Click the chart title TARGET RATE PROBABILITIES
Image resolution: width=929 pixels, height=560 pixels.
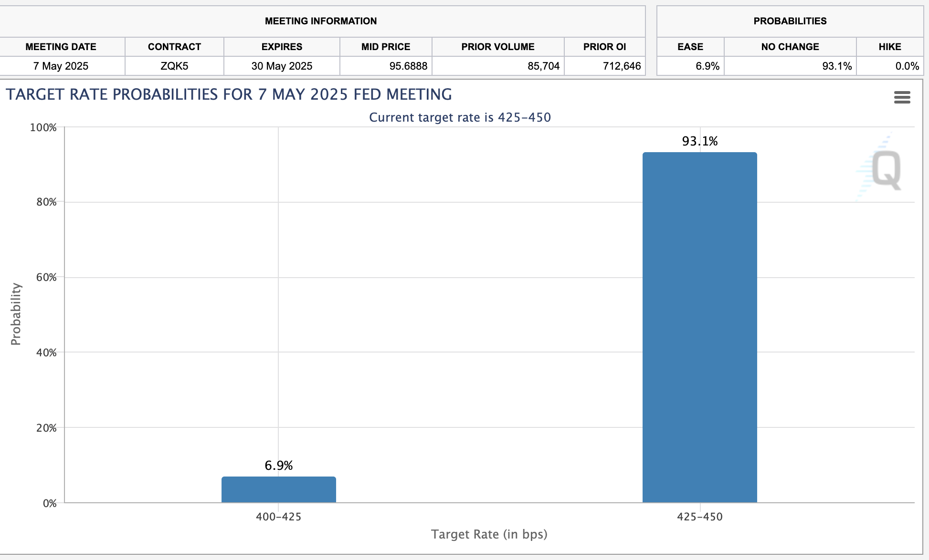pyautogui.click(x=229, y=94)
